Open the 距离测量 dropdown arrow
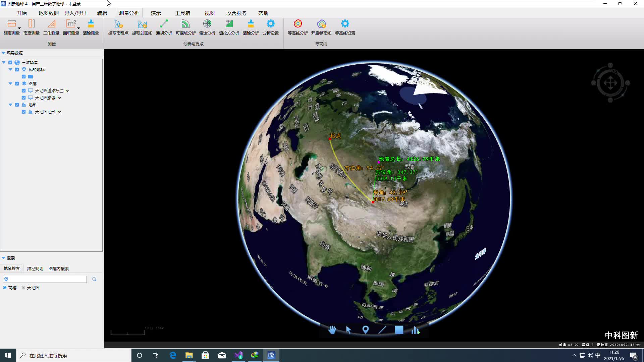The image size is (644, 362). (19, 28)
